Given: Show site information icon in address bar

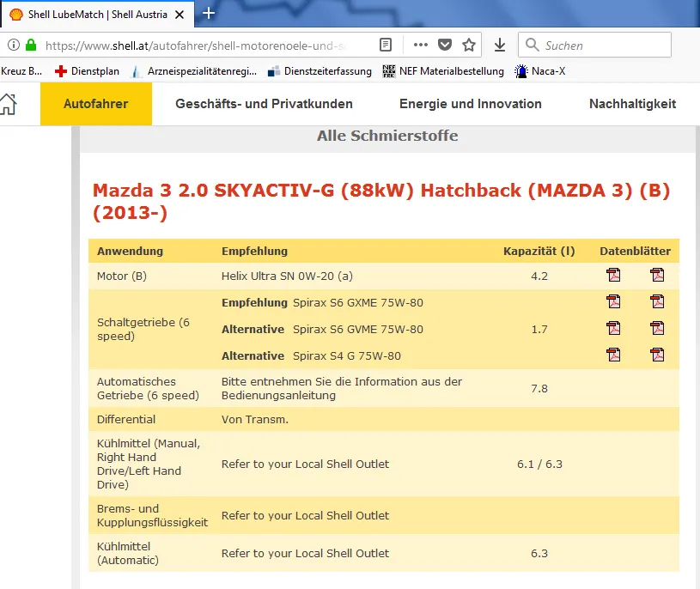Looking at the screenshot, I should [14, 45].
